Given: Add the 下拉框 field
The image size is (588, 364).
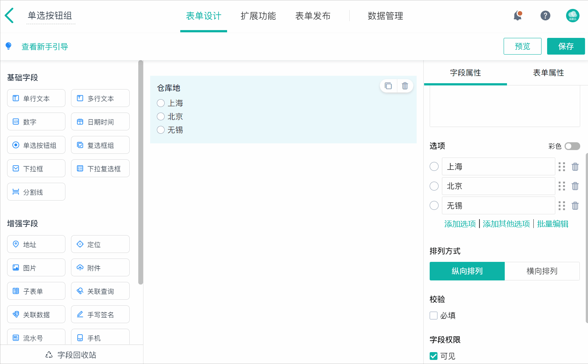Looking at the screenshot, I should (x=36, y=169).
